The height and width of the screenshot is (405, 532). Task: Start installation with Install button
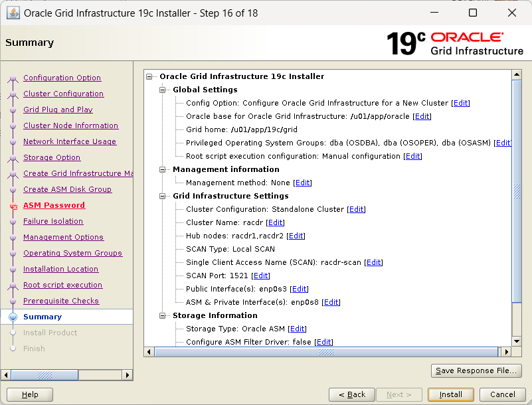[x=450, y=395]
